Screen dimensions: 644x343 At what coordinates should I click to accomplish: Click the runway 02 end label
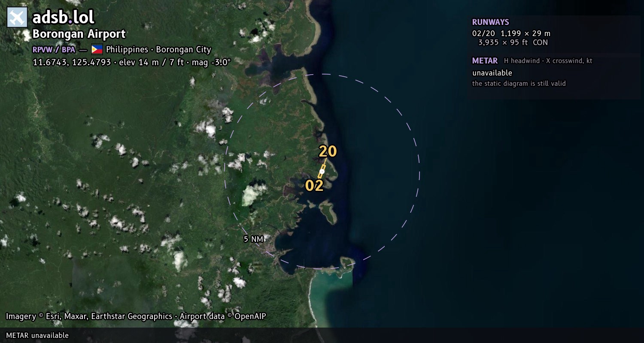click(x=314, y=186)
